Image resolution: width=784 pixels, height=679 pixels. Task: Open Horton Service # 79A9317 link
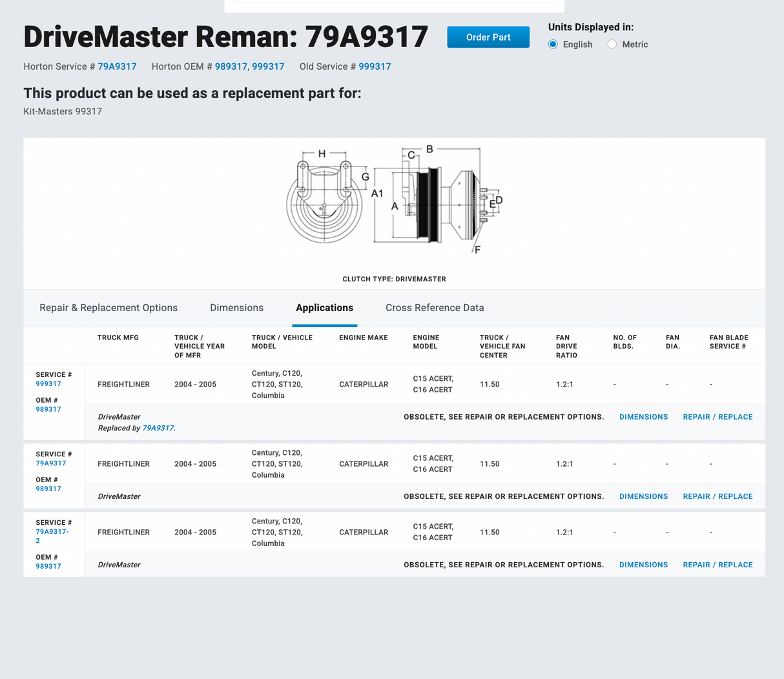117,66
